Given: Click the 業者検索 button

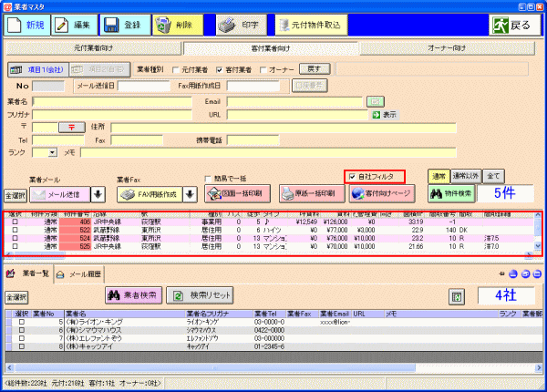Looking at the screenshot, I should click(x=134, y=295).
